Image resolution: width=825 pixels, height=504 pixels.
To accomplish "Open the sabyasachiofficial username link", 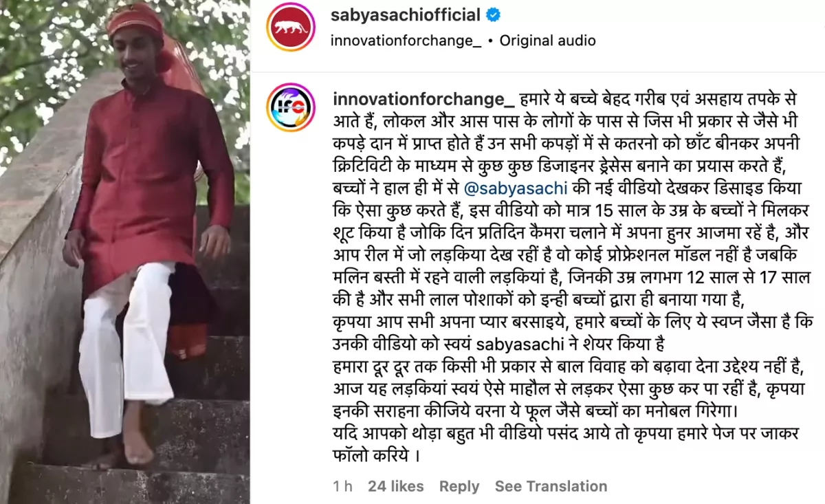I will (405, 14).
